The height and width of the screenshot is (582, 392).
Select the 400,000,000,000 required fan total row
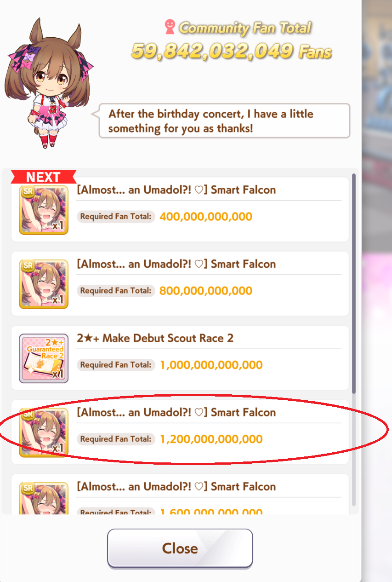click(180, 209)
